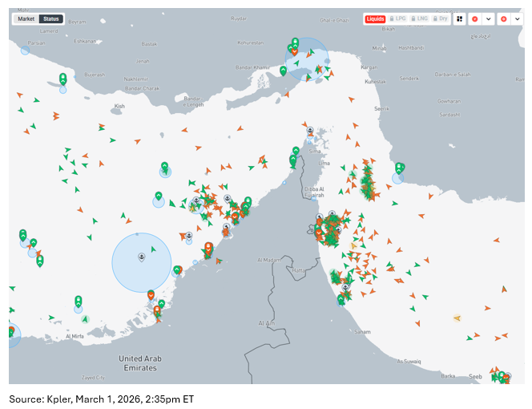Select the Status view tab
The width and height of the screenshot is (532, 409).
pyautogui.click(x=51, y=19)
